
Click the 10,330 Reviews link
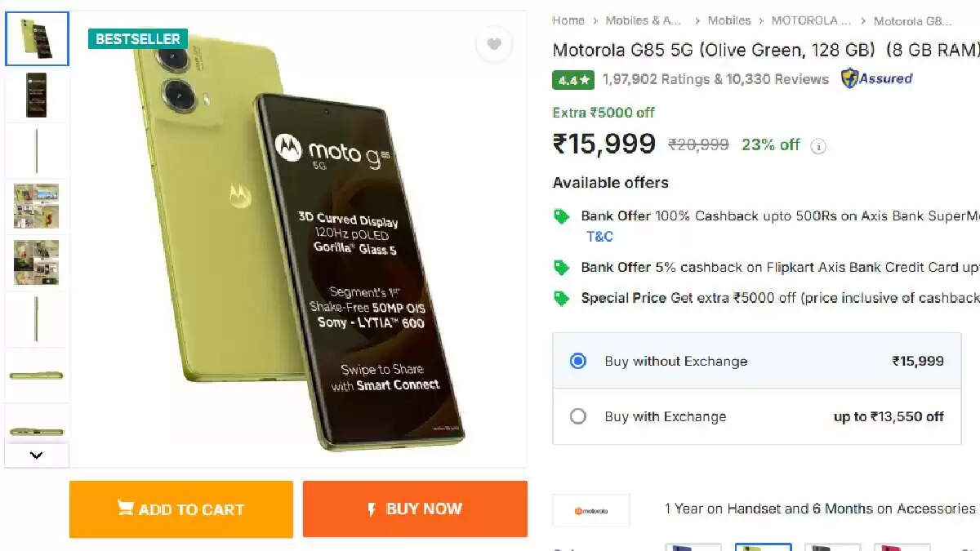click(779, 79)
